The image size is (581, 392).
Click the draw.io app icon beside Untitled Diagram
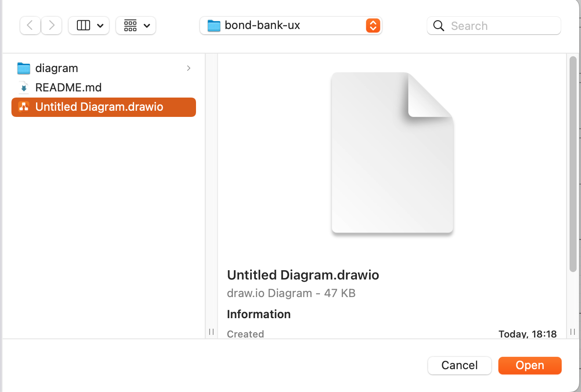(x=25, y=107)
